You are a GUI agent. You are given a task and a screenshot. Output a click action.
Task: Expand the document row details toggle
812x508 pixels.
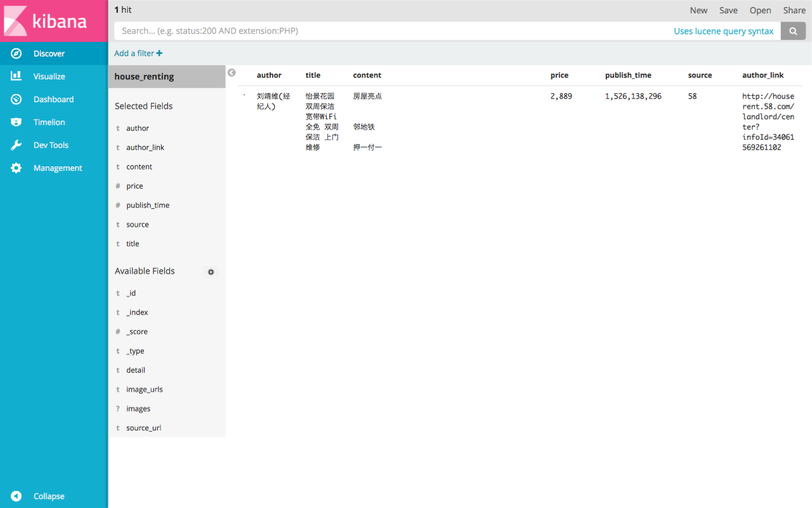pyautogui.click(x=244, y=96)
